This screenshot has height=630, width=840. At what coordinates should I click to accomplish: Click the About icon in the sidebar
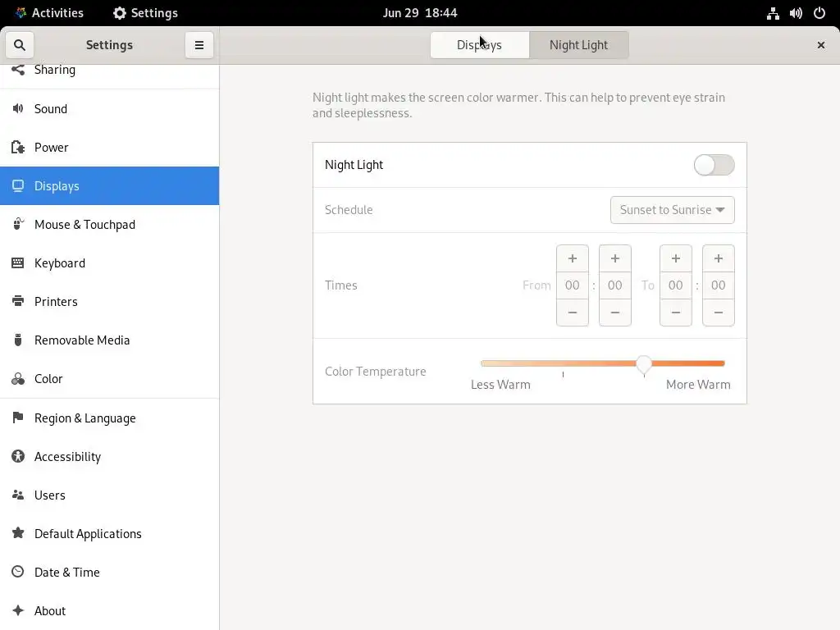pos(18,610)
